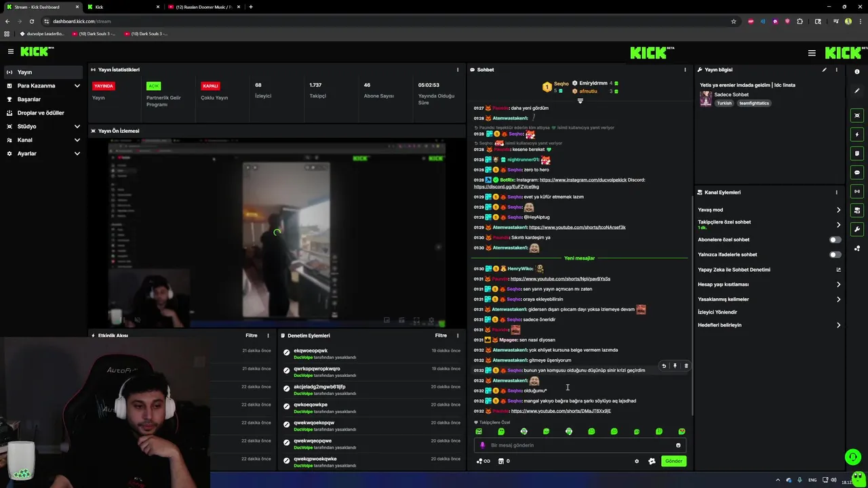Toggle the lightning activity feed icon in right sidebar
This screenshot has width=868, height=488.
point(857,134)
